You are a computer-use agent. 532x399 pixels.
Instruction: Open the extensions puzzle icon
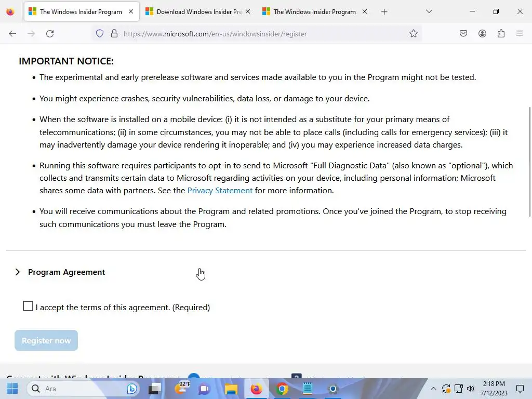point(501,34)
